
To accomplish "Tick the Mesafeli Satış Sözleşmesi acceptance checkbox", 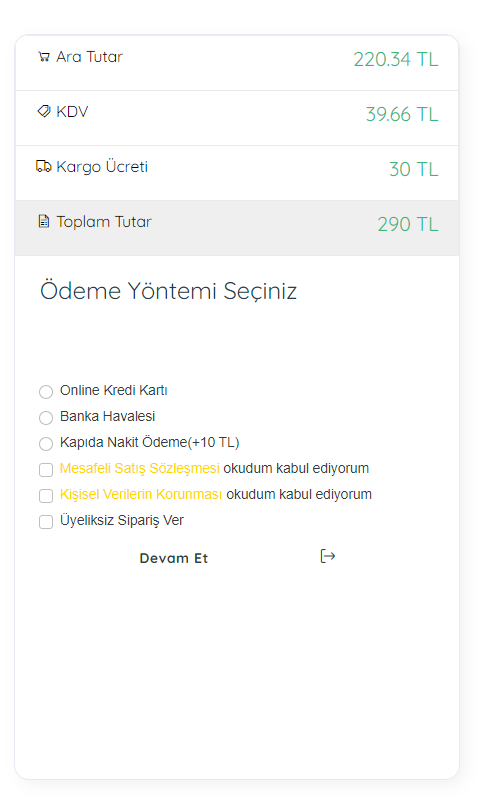I will pos(46,470).
